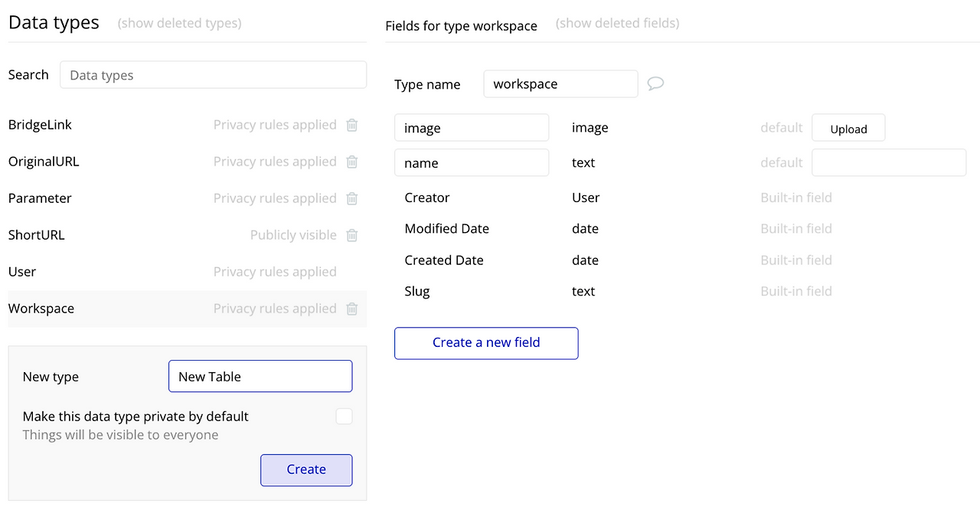This screenshot has width=980, height=510.
Task: Click Create a new field button
Action: (486, 343)
